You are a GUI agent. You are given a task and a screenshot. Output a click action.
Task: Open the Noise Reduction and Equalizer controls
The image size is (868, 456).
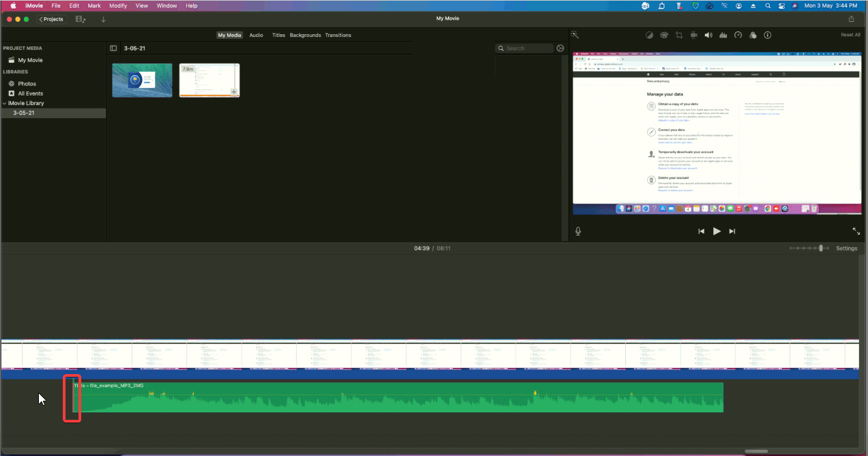723,34
